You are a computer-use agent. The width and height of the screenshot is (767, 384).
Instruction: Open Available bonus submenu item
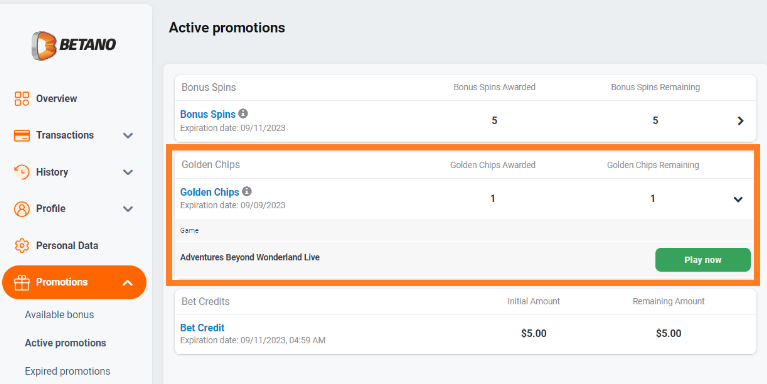click(x=59, y=315)
